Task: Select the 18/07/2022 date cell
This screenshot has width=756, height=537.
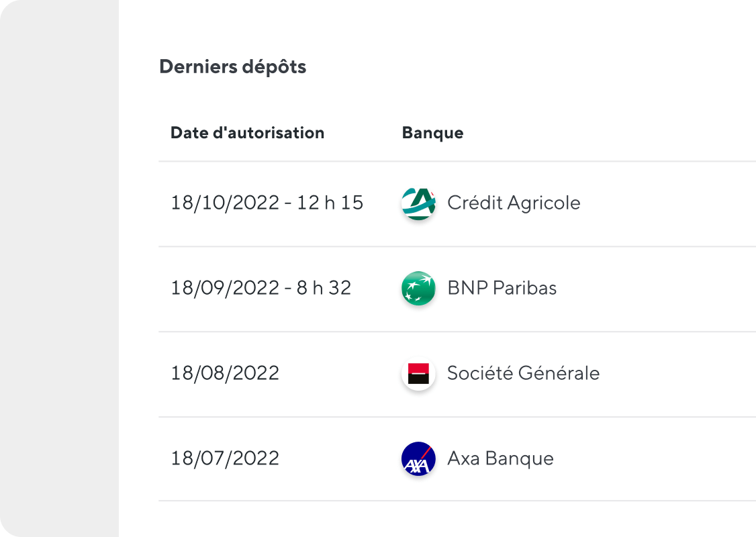Action: pos(225,458)
